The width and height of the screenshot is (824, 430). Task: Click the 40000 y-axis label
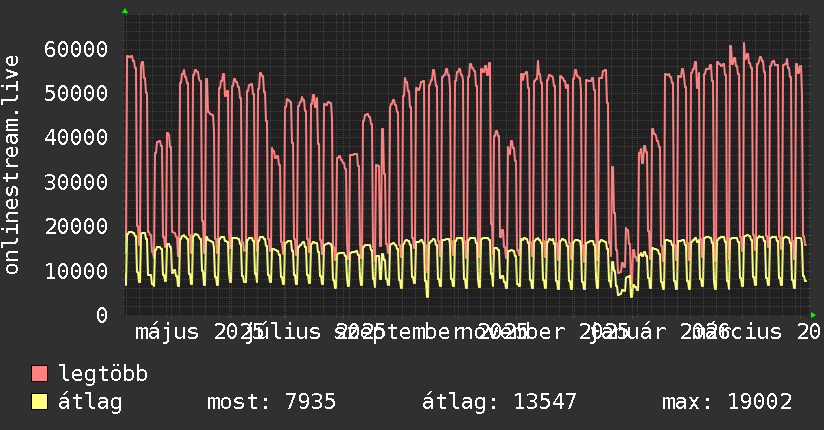point(76,138)
